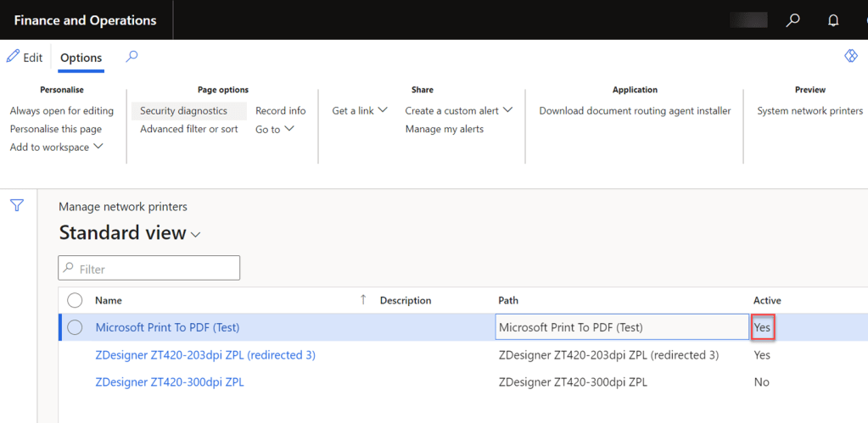This screenshot has height=423, width=868.
Task: Open the notifications bell
Action: [x=833, y=20]
